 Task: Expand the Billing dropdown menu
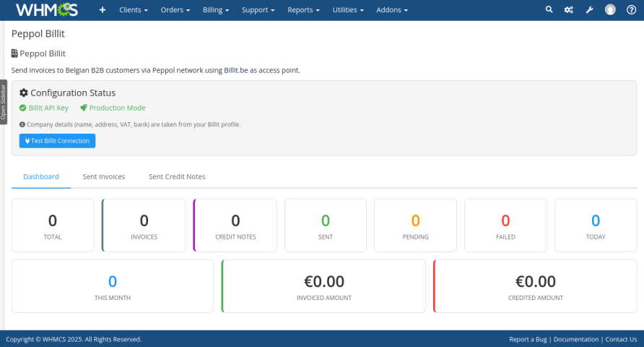coord(217,10)
